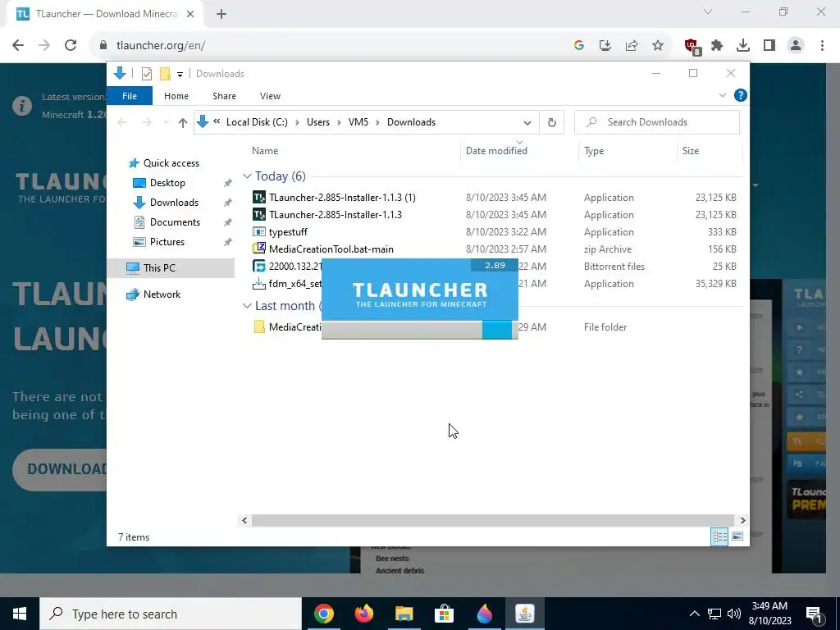The height and width of the screenshot is (630, 840).
Task: Click Local Disk (C:) in breadcrumb
Action: click(x=257, y=122)
